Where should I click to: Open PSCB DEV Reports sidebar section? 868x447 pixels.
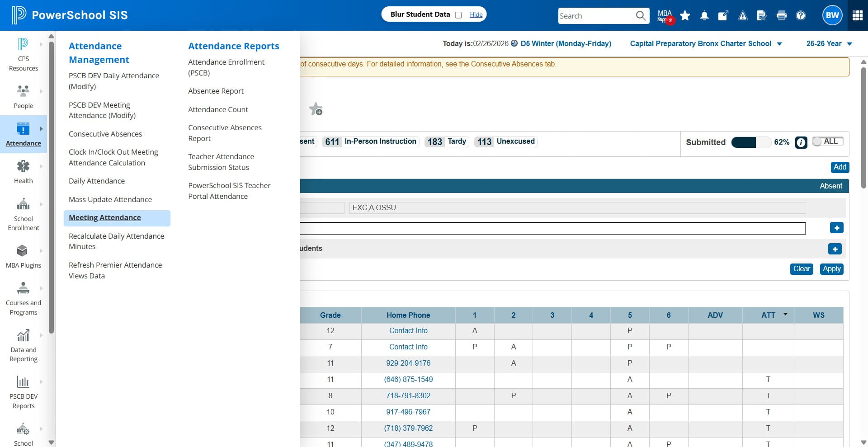tap(24, 392)
